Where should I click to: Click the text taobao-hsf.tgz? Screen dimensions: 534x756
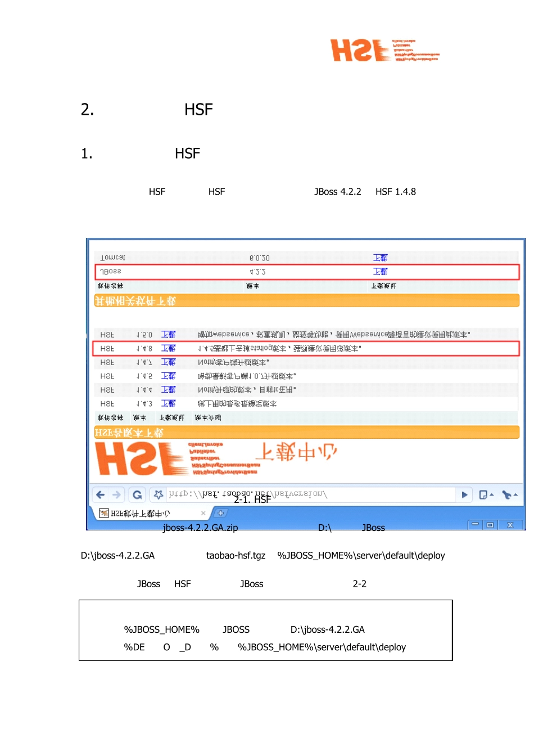coord(236,556)
